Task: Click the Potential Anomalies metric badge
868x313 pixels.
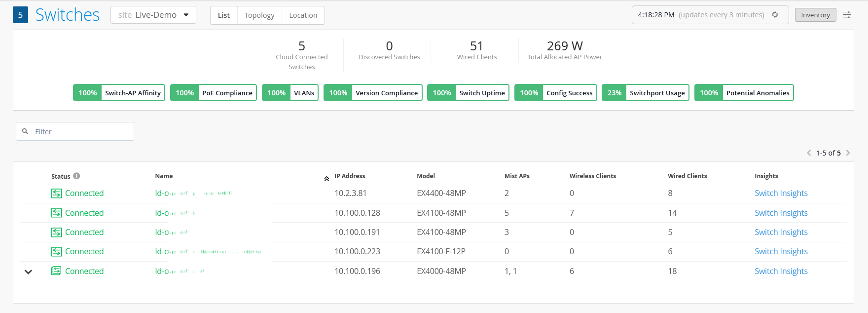Action: click(744, 93)
